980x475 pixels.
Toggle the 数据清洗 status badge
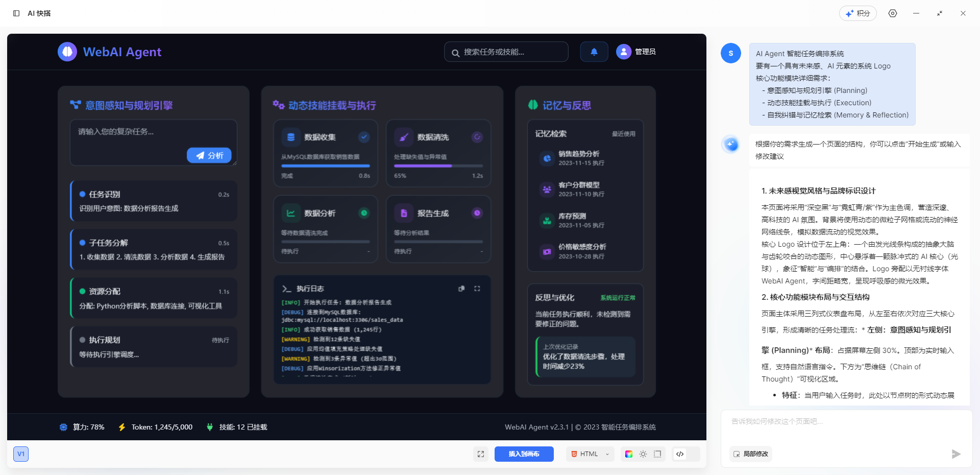[477, 137]
